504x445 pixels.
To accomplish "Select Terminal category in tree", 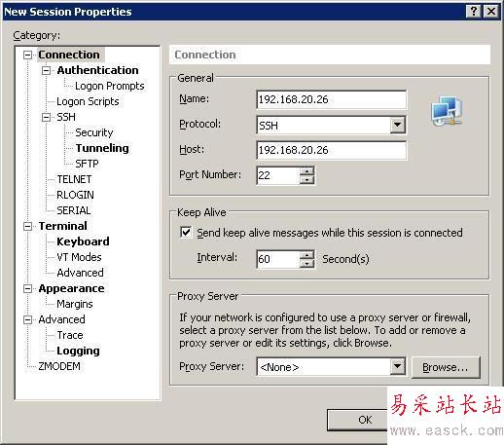I will click(x=63, y=226).
